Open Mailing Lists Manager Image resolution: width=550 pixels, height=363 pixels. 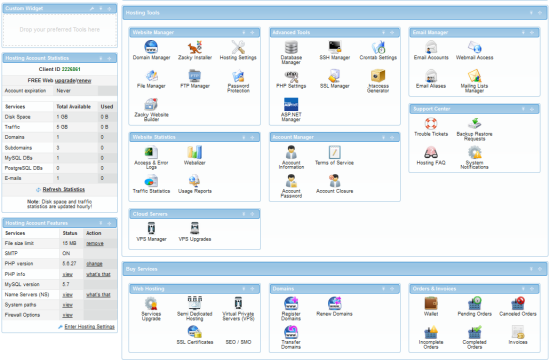coord(475,81)
